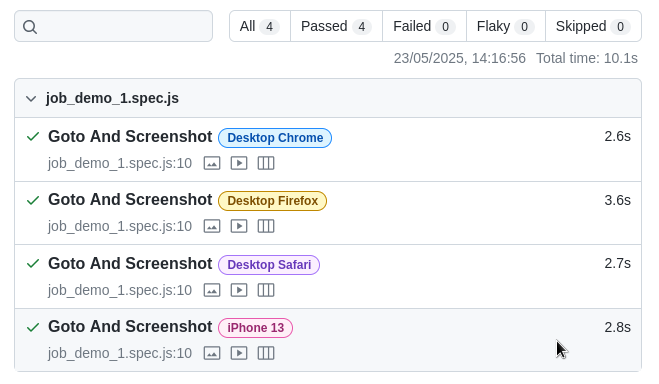Show Flaky tests filter
Image resolution: width=659 pixels, height=384 pixels.
(x=506, y=26)
